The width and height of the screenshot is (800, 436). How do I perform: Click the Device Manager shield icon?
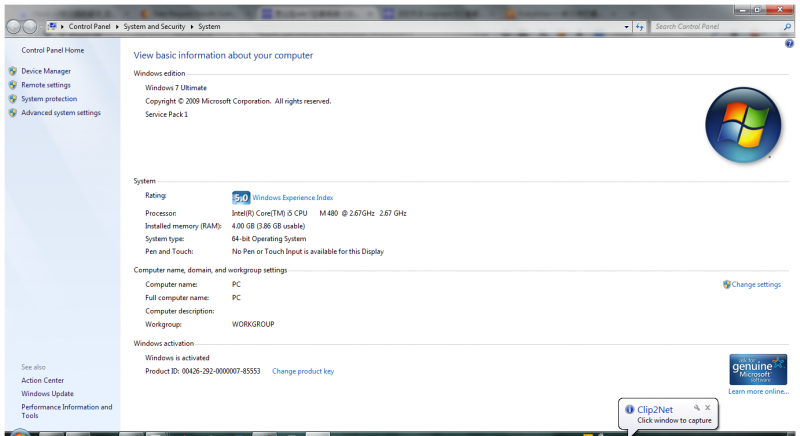click(13, 71)
